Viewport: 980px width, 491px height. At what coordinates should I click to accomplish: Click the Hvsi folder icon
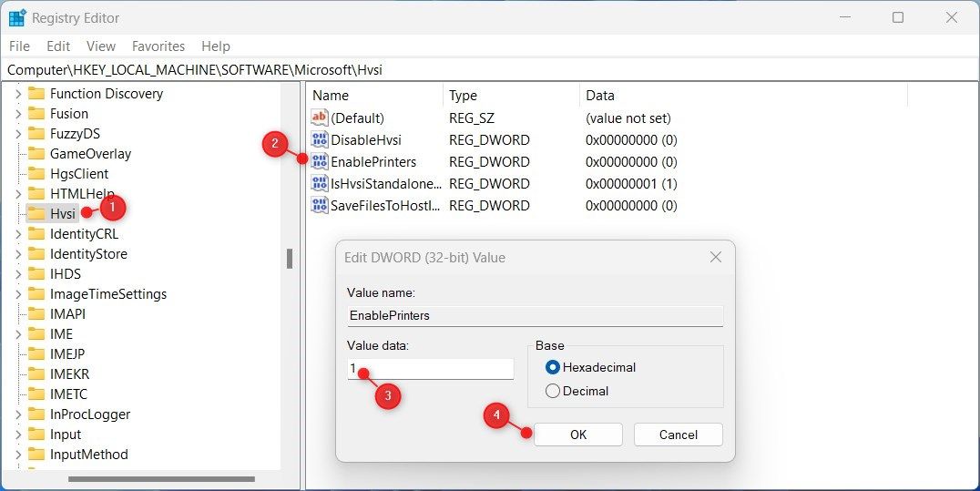tap(36, 213)
